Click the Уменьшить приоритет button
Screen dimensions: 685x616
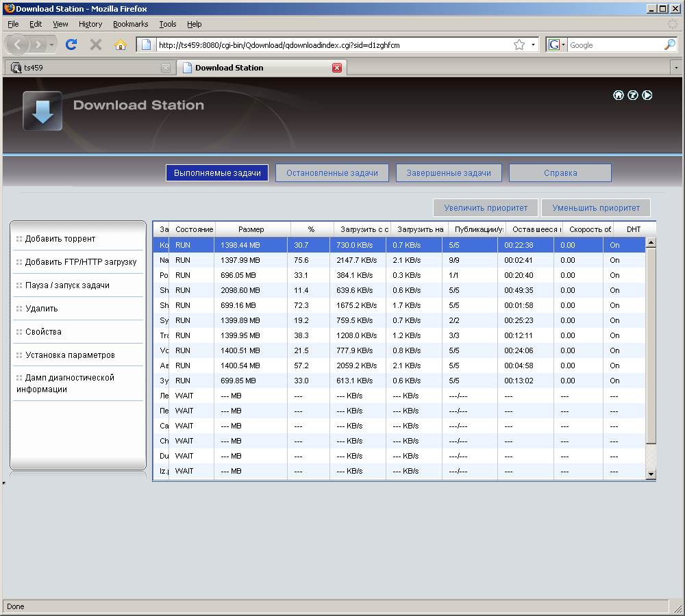click(x=596, y=208)
